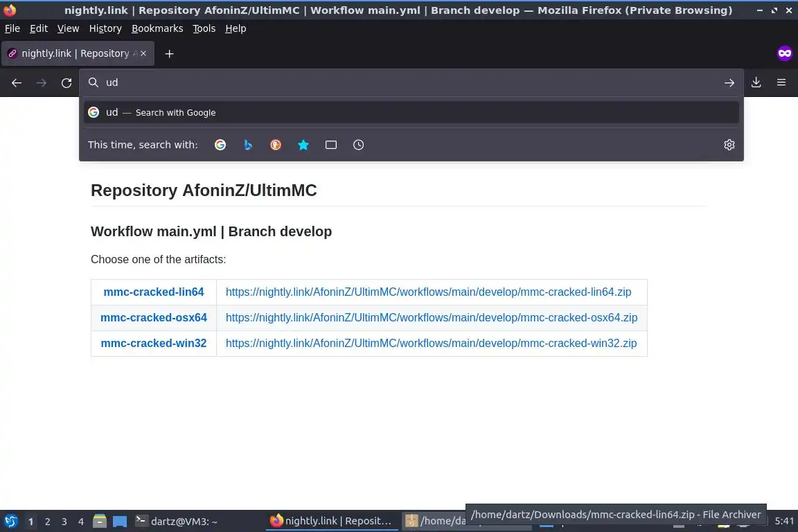Open the Bookmarks menu
The width and height of the screenshot is (798, 532).
pos(157,28)
